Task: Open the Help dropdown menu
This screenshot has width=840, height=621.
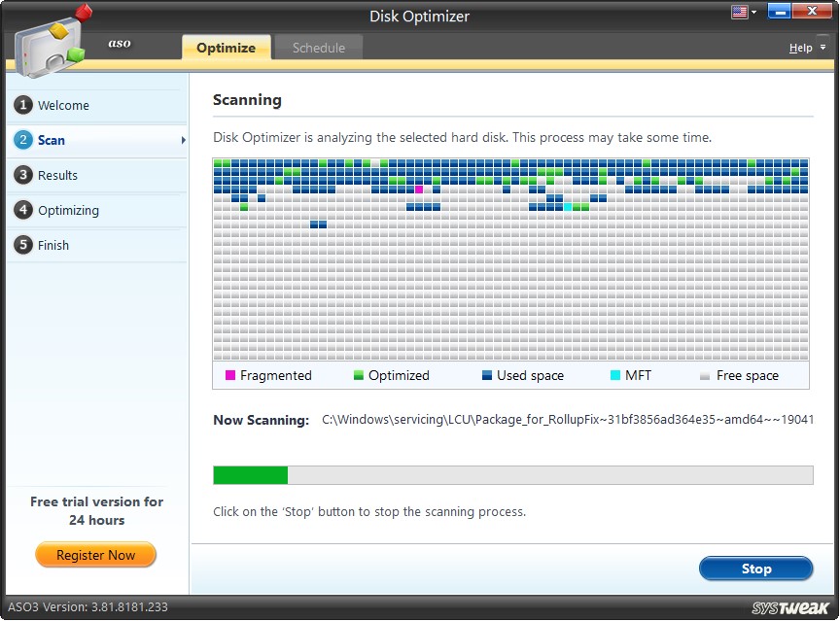Action: (x=799, y=47)
